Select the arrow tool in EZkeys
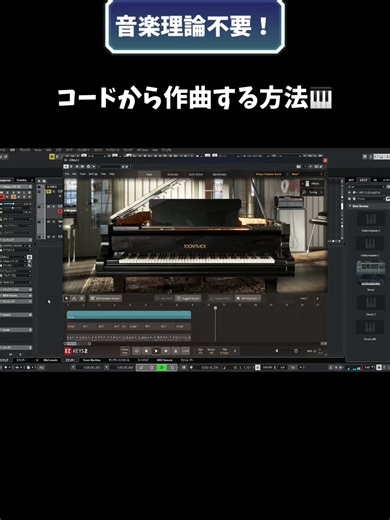The width and height of the screenshot is (390, 520). [x=67, y=298]
